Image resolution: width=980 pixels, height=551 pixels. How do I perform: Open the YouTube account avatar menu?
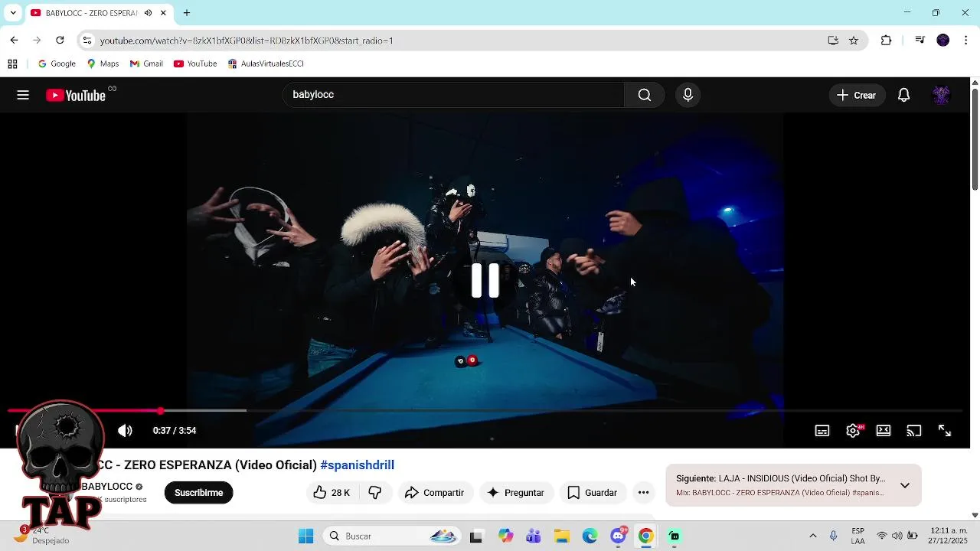[941, 95]
